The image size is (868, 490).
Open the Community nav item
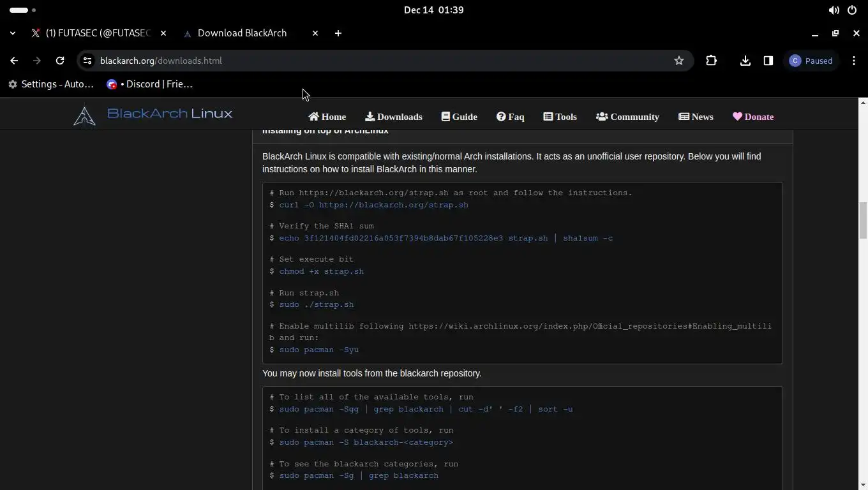pos(627,117)
